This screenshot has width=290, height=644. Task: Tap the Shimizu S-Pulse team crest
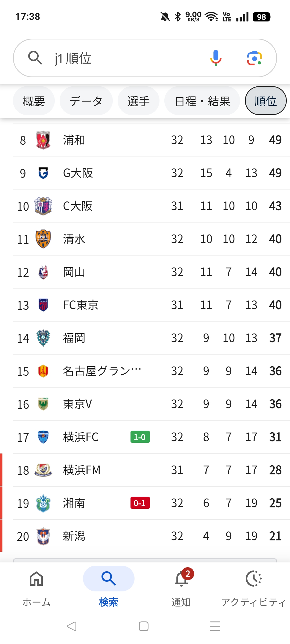pos(43,239)
